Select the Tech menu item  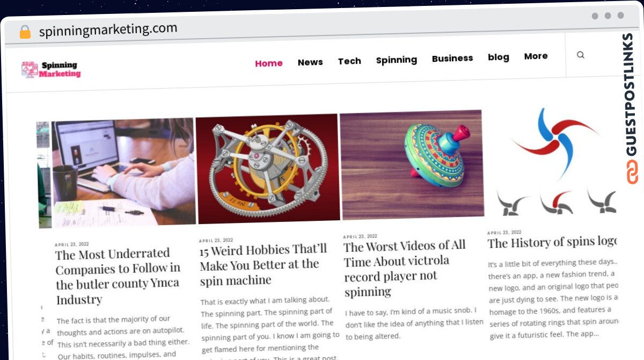(x=349, y=61)
